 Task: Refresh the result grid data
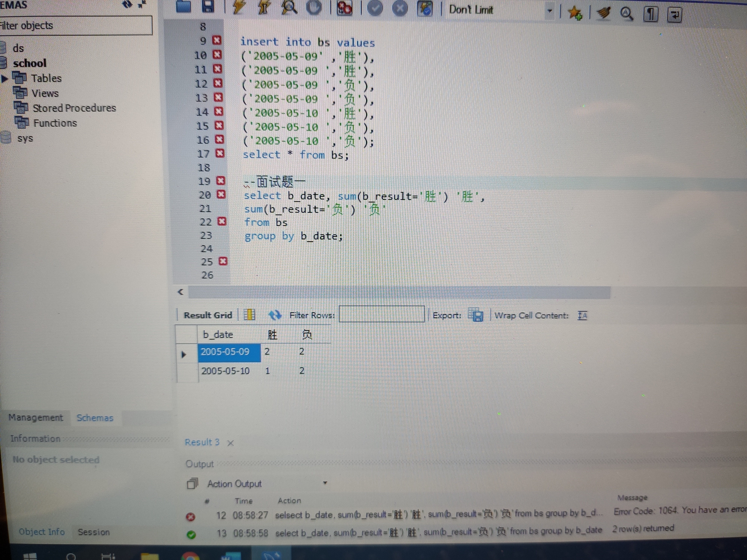(x=275, y=315)
